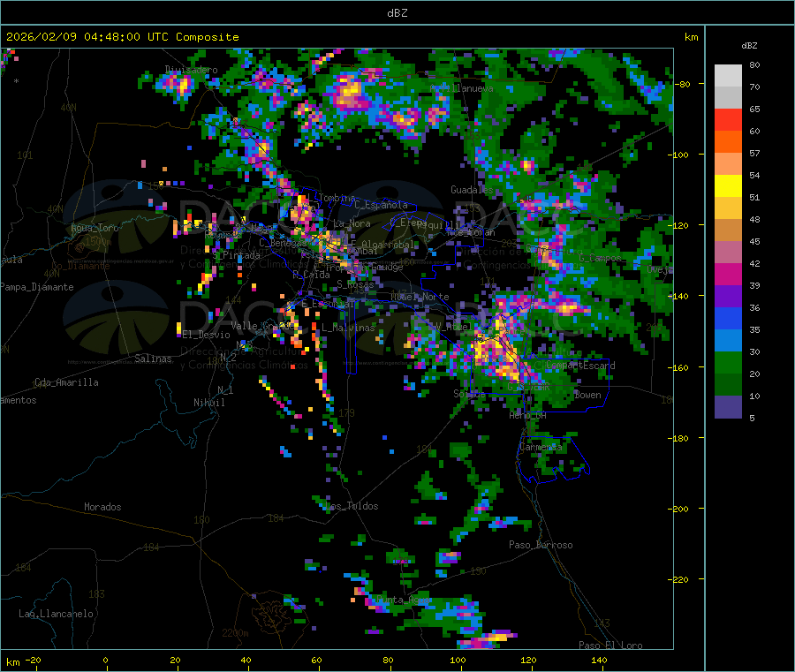Click the '140' tick on the bottom axis

(599, 660)
